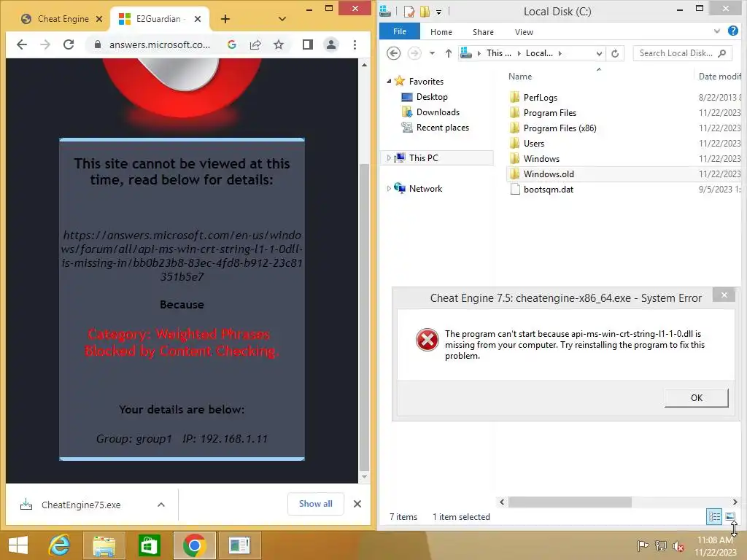Open a new Chrome tab
Image resolution: width=747 pixels, height=560 pixels.
pyautogui.click(x=225, y=19)
